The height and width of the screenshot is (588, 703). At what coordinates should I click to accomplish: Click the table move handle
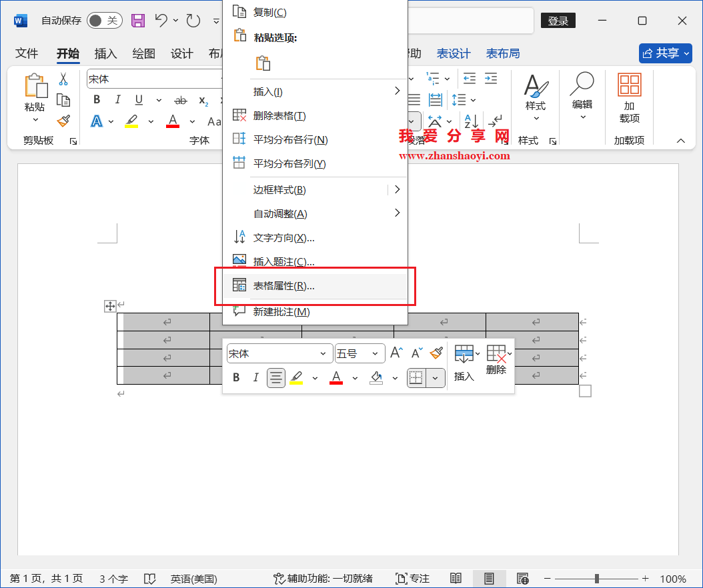[110, 306]
